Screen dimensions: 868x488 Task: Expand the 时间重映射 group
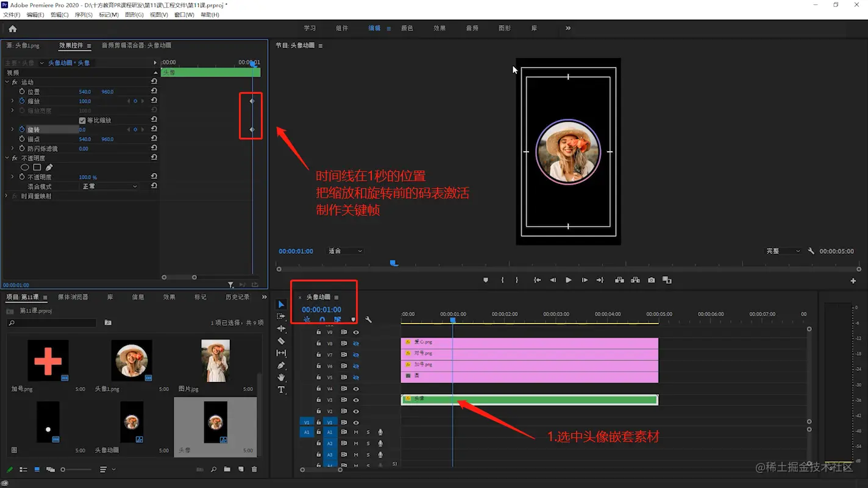point(7,196)
